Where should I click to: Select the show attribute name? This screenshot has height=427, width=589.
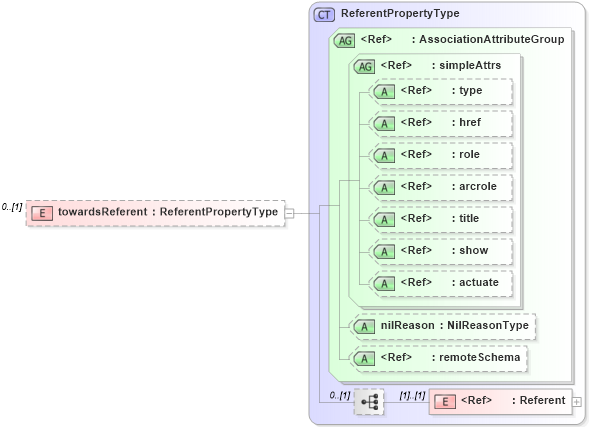click(474, 250)
